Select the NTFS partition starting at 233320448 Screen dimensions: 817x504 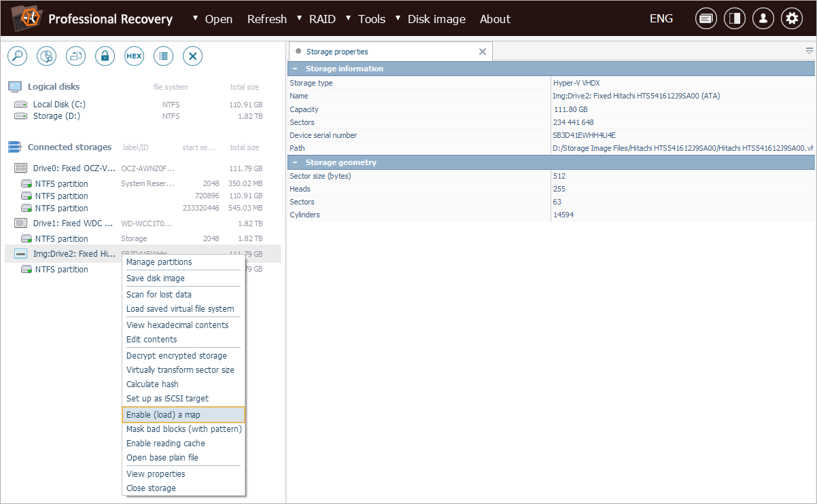point(143,209)
